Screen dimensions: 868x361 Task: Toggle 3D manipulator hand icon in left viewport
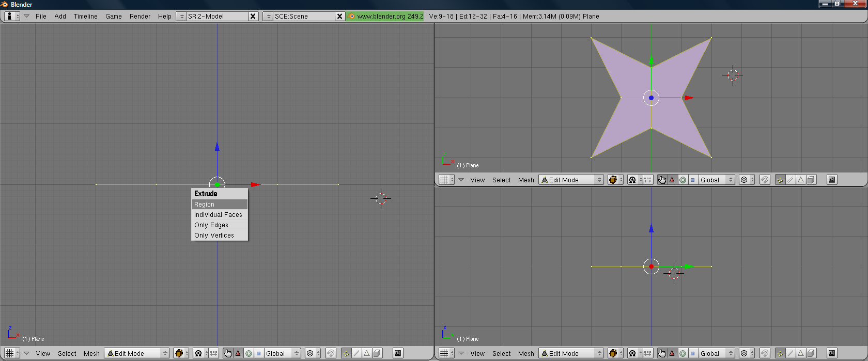(228, 353)
